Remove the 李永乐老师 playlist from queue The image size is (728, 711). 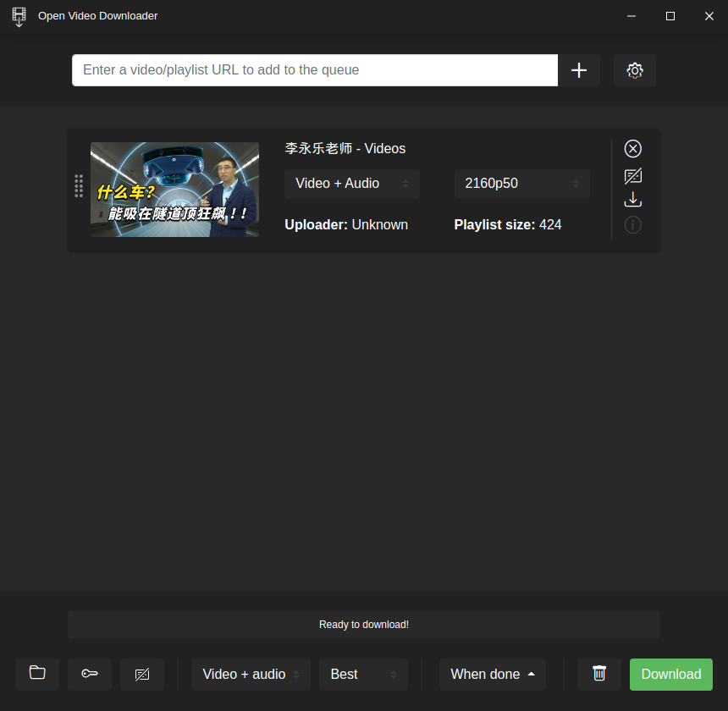(x=632, y=149)
